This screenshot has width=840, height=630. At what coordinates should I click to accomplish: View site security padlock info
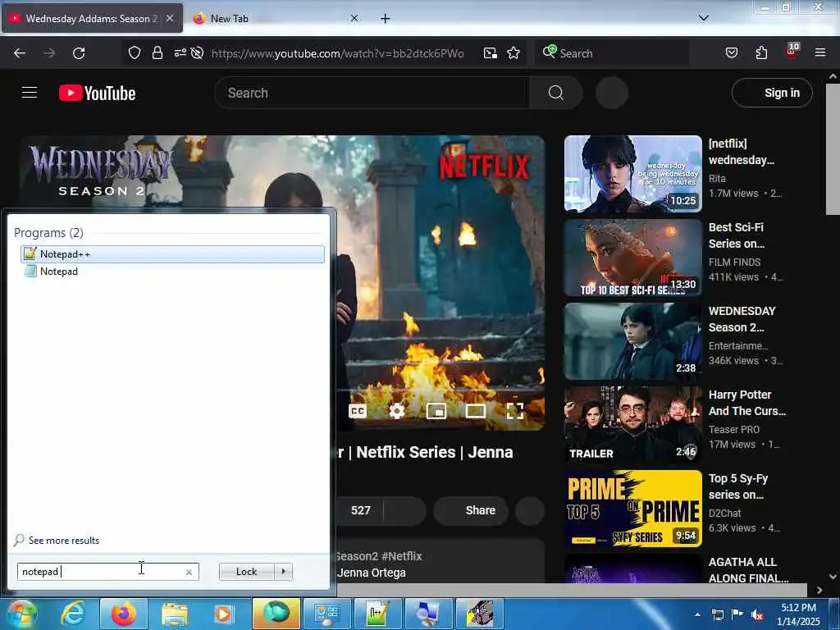point(157,52)
